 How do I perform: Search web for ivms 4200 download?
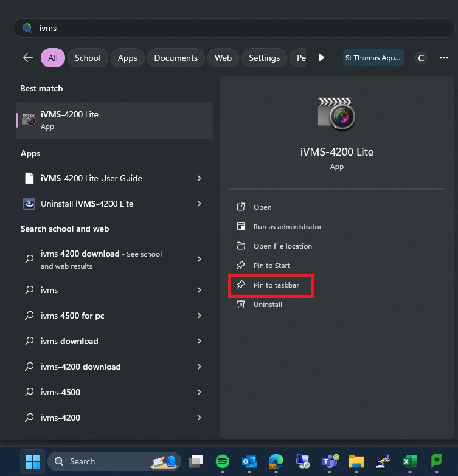(102, 260)
